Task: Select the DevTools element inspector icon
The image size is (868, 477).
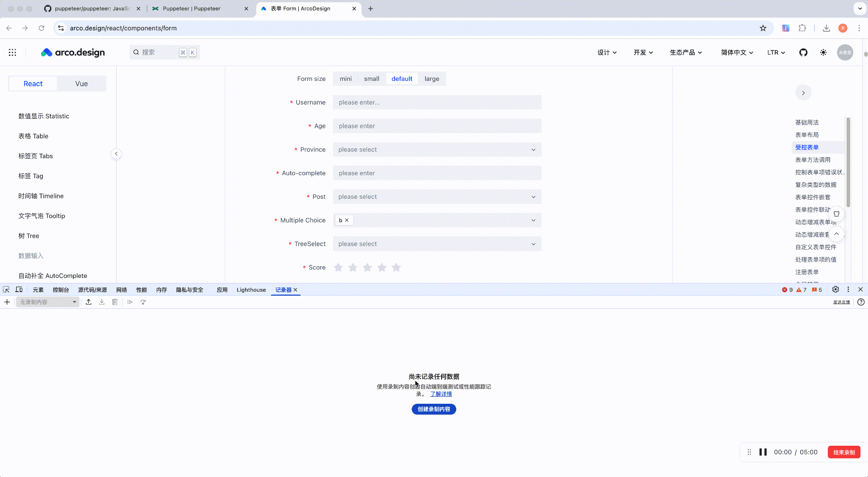Action: pos(6,289)
